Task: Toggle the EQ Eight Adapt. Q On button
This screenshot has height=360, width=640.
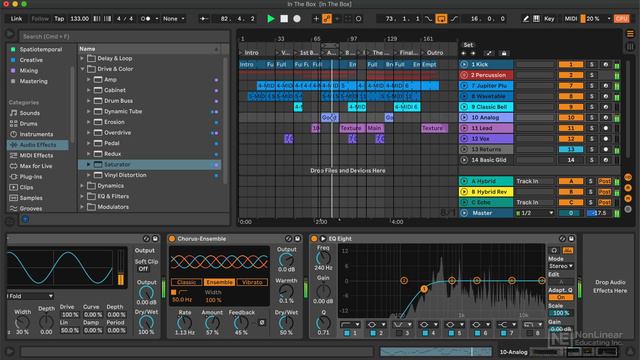Action: [x=561, y=297]
